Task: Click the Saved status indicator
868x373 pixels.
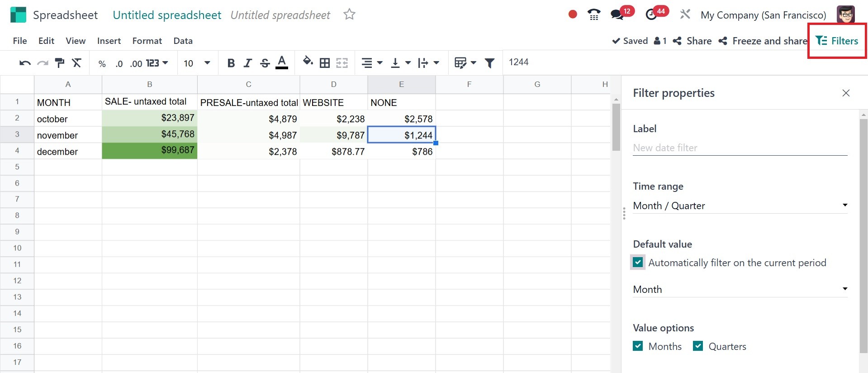Action: [630, 41]
